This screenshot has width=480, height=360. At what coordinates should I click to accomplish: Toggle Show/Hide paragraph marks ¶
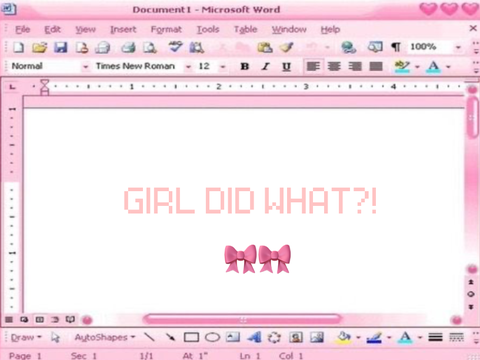(396, 47)
